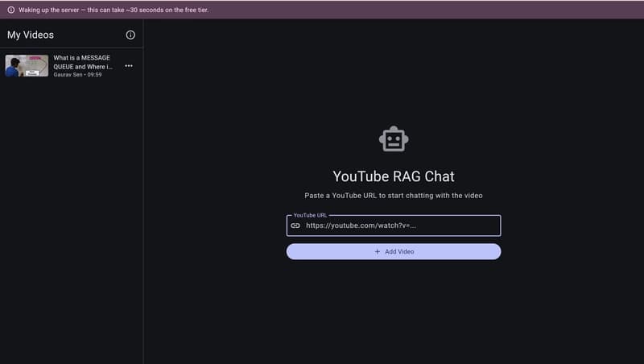
Task: Click the Add Video button
Action: coord(394,251)
